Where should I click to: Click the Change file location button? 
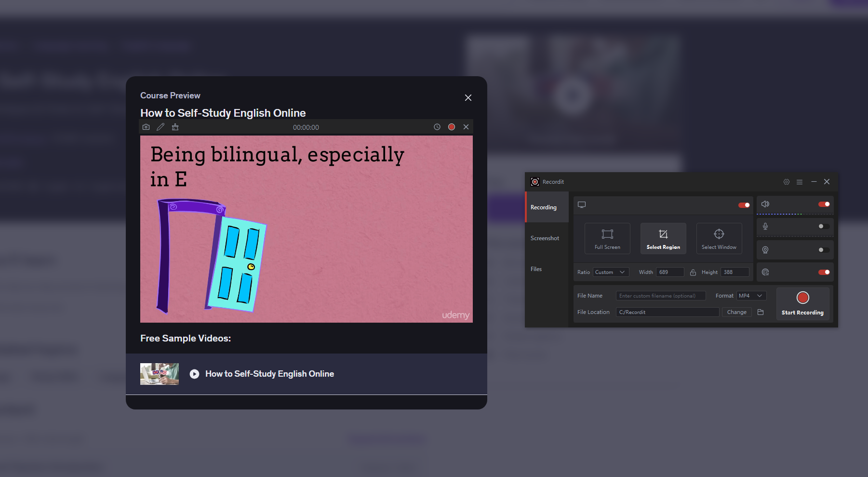[736, 312]
